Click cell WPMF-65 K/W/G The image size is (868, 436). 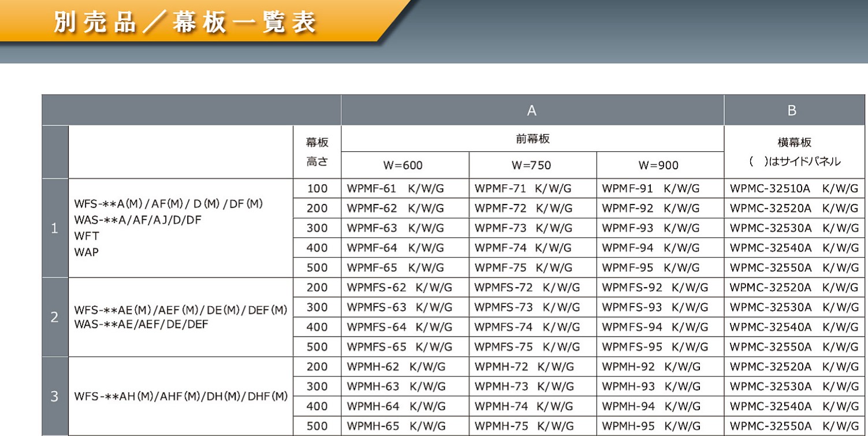coord(405,267)
